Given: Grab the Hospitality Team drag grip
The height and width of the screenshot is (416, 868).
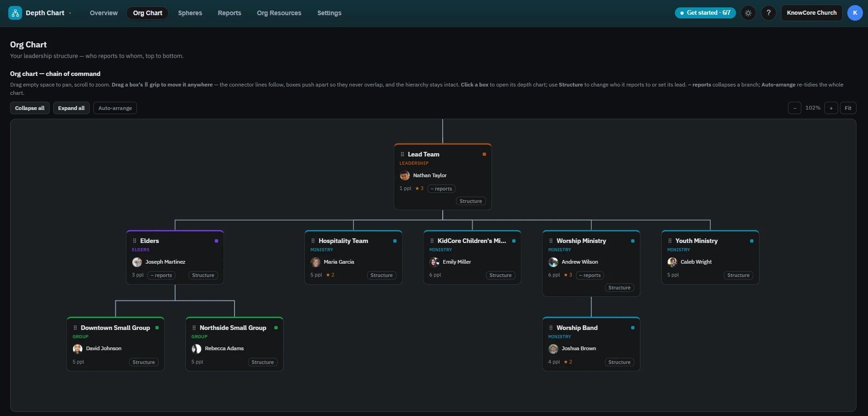Looking at the screenshot, I should 313,241.
